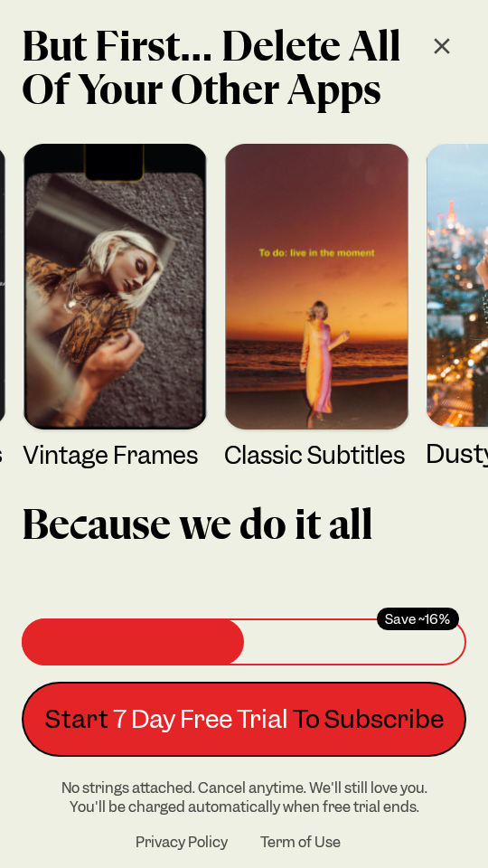The width and height of the screenshot is (488, 868).
Task: Tap the Classic Subtitles caption
Action: pyautogui.click(x=314, y=456)
